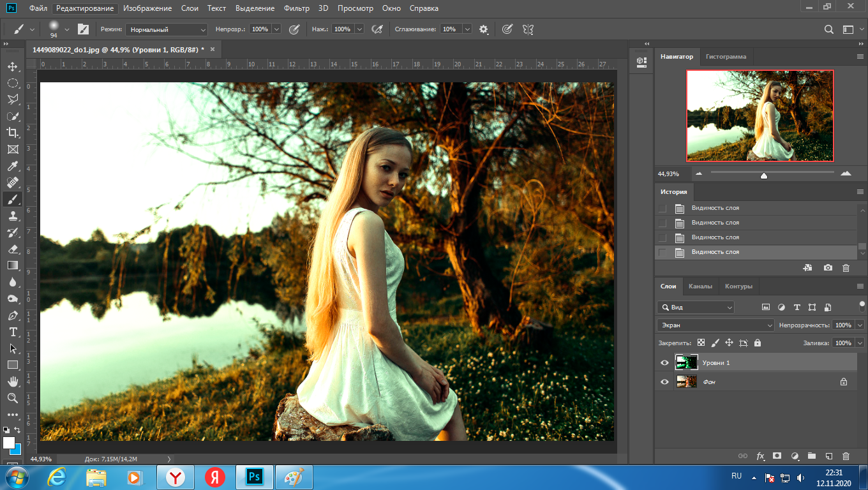Open the Изображение menu
Viewport: 868px width, 490px height.
(147, 8)
